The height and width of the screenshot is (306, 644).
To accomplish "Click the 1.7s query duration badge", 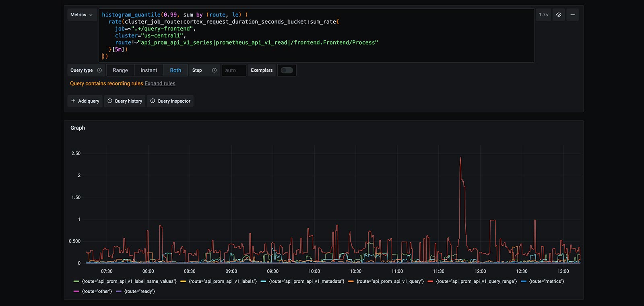I will [543, 15].
